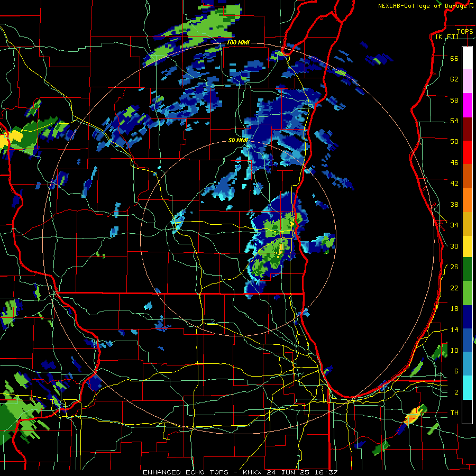Click the 14 legend label
Screen dimensions: 476x476
coord(454,329)
